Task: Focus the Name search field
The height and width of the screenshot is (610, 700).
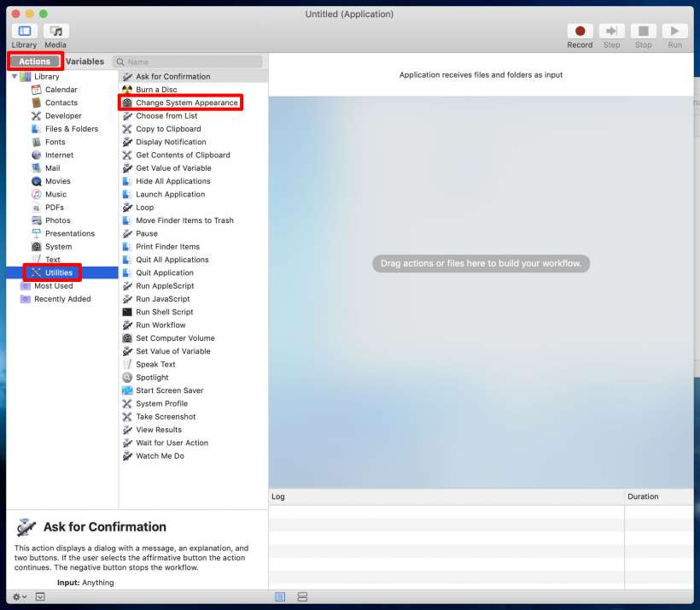Action: 188,62
